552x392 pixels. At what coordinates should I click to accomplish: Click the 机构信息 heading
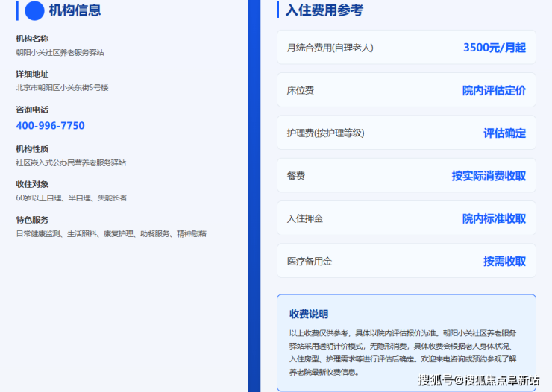[x=75, y=10]
